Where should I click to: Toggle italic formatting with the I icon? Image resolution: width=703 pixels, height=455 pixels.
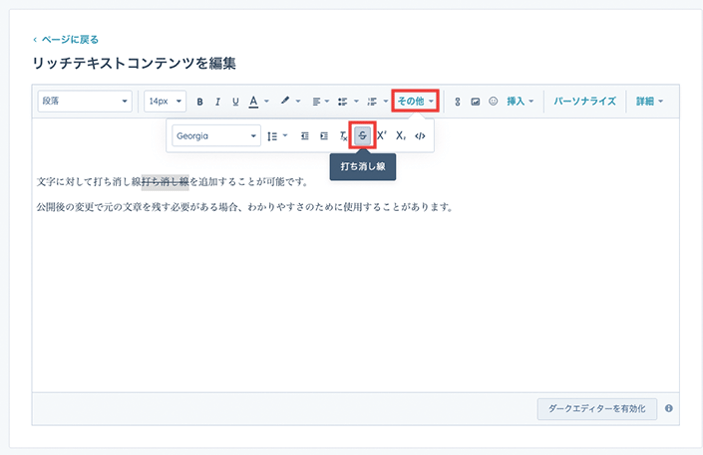[x=217, y=102]
